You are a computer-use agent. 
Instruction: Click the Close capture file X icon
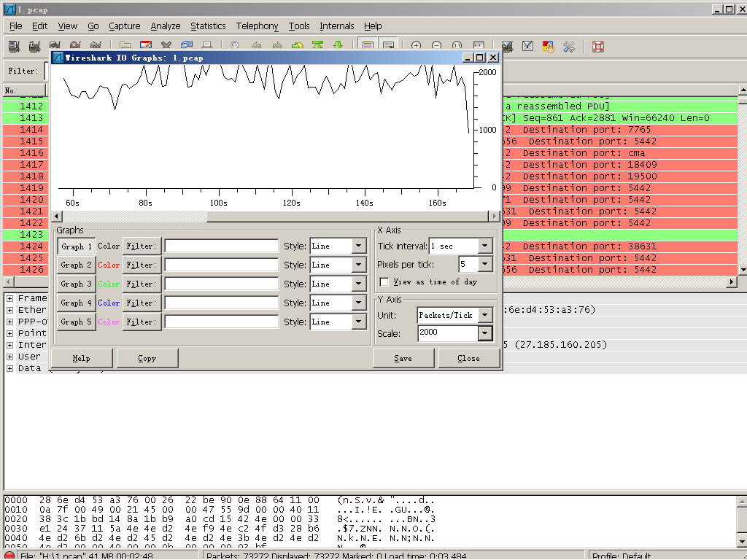click(x=166, y=46)
